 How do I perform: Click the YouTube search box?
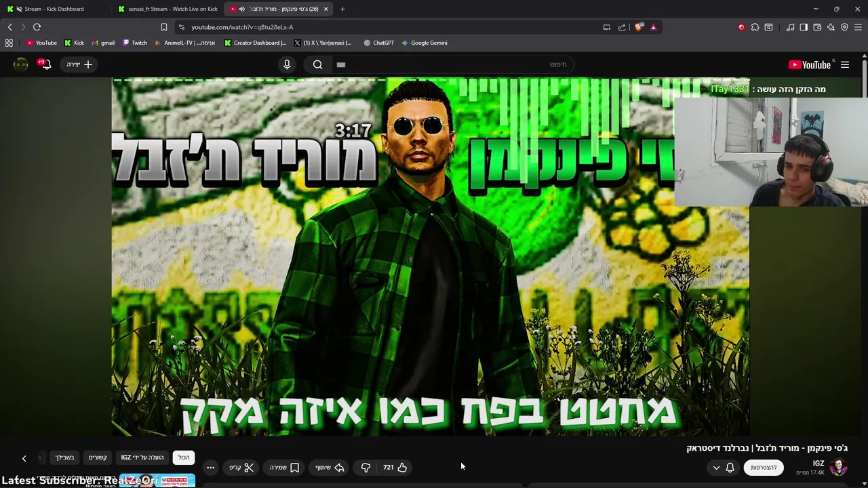[x=452, y=64]
